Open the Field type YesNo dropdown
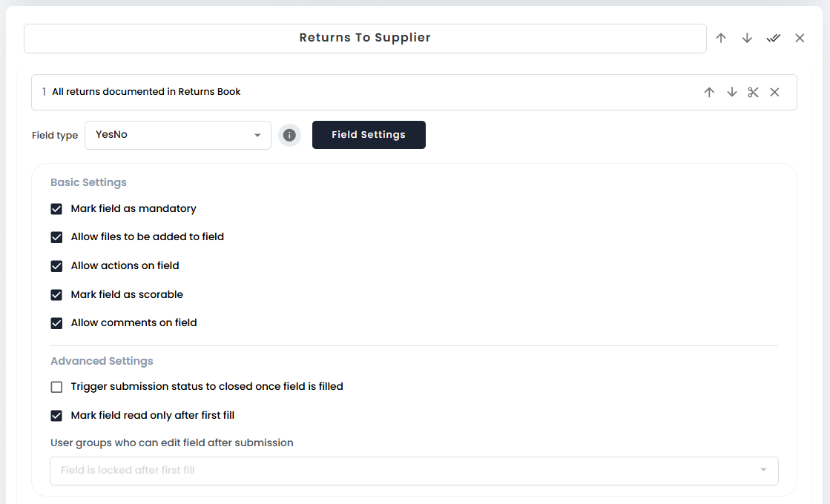Viewport: 830px width, 504px height. [178, 136]
